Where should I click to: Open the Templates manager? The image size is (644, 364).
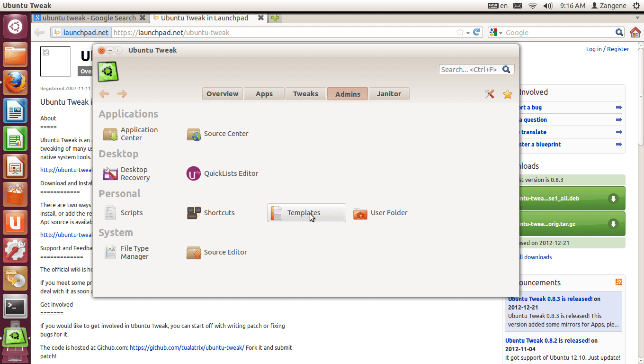(306, 213)
